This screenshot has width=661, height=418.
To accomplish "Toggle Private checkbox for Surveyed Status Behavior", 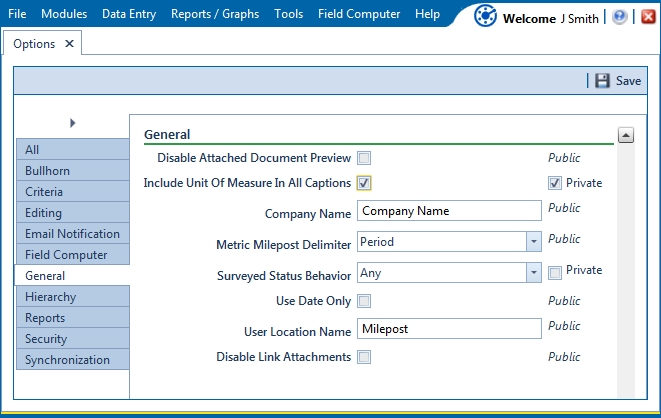I will [x=555, y=273].
